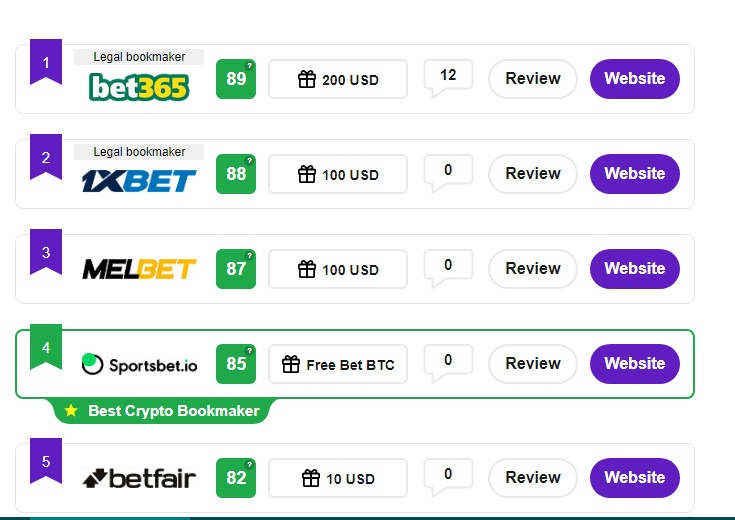735x520 pixels.
Task: Open the betfair Review
Action: click(533, 478)
